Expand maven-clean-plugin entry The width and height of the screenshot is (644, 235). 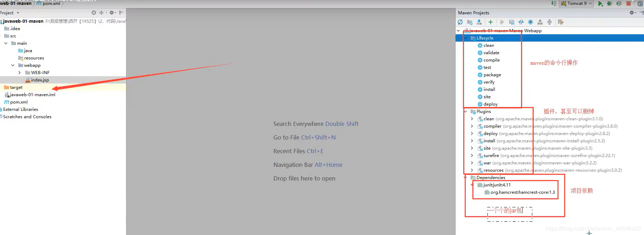(x=472, y=119)
